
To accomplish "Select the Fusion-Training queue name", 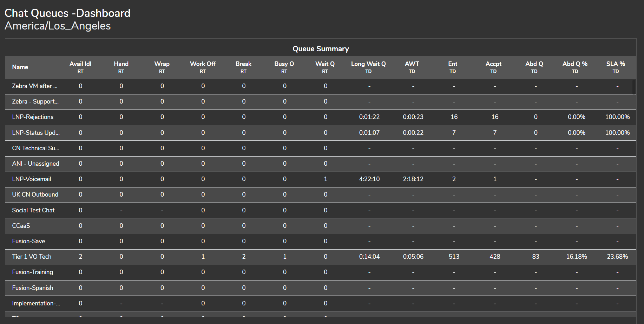I will click(33, 272).
